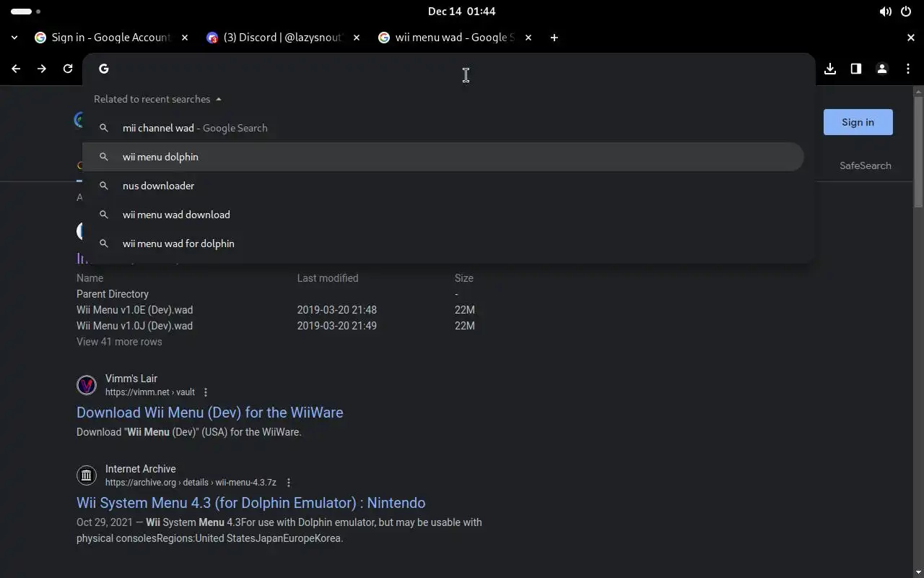The height and width of the screenshot is (578, 924).
Task: Close the browser window
Action: coord(910,38)
